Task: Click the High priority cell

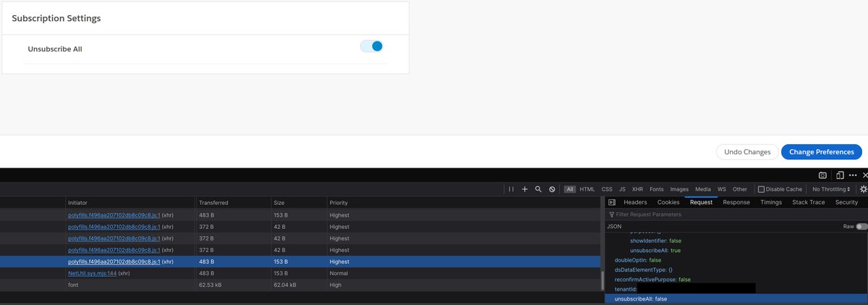Action: point(335,285)
